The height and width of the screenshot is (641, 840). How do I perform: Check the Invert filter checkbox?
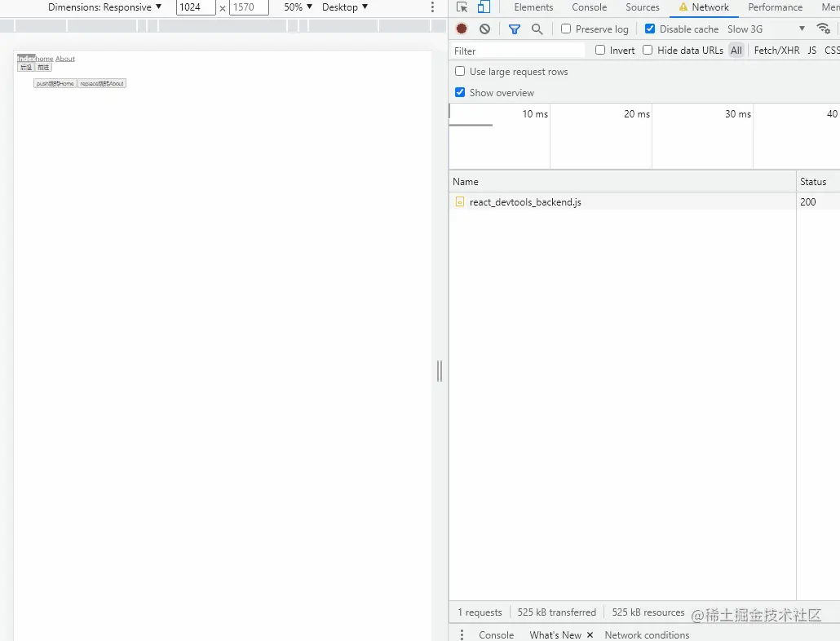tap(600, 50)
